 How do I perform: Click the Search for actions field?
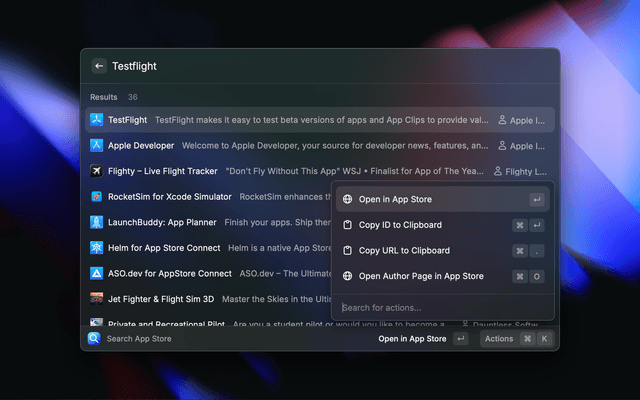click(x=442, y=307)
